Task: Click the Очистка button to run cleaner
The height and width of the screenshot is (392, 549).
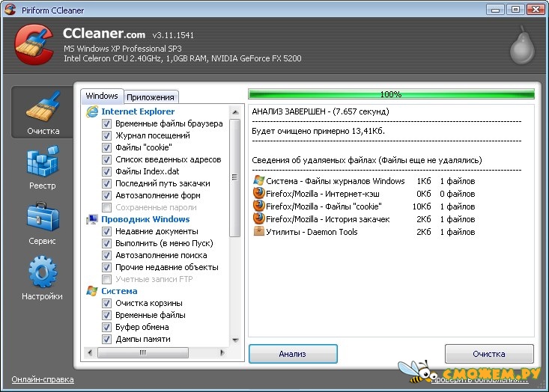Action: [489, 354]
